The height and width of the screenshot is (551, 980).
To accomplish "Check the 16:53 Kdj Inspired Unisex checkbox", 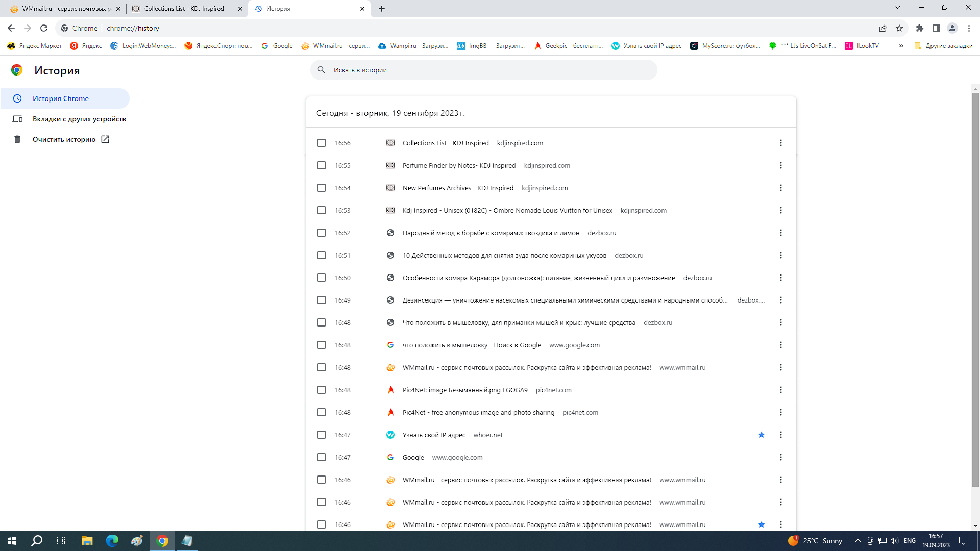I will pos(322,210).
